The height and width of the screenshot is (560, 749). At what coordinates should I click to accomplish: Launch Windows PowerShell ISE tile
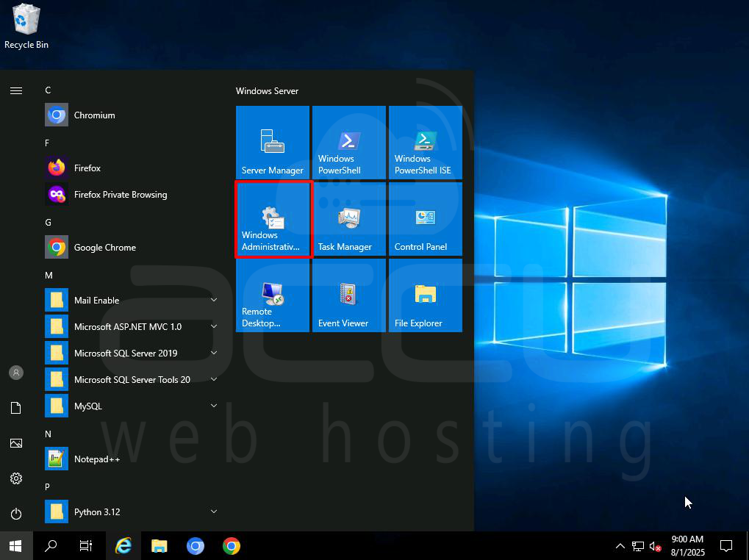(x=425, y=142)
